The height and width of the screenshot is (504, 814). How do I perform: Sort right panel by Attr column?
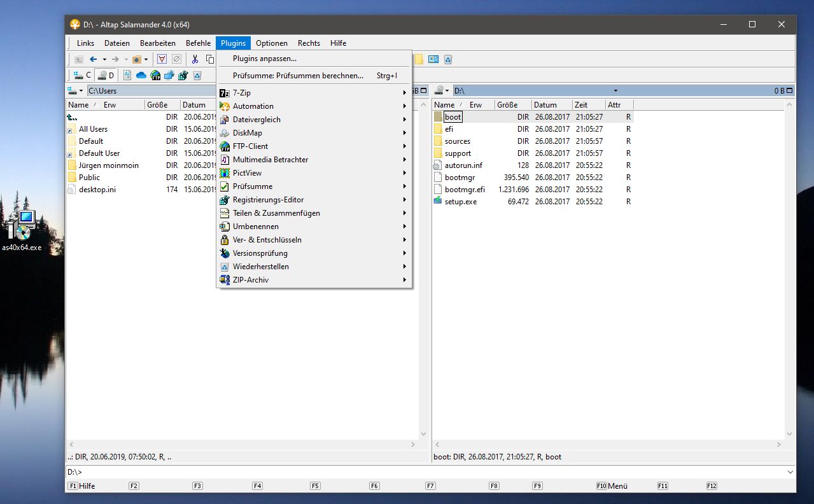[x=619, y=105]
